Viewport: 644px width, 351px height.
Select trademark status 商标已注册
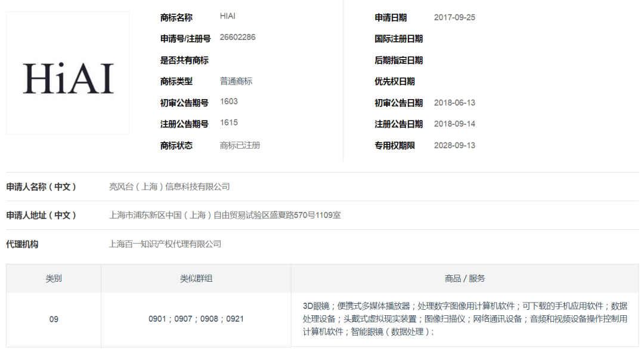click(x=240, y=146)
